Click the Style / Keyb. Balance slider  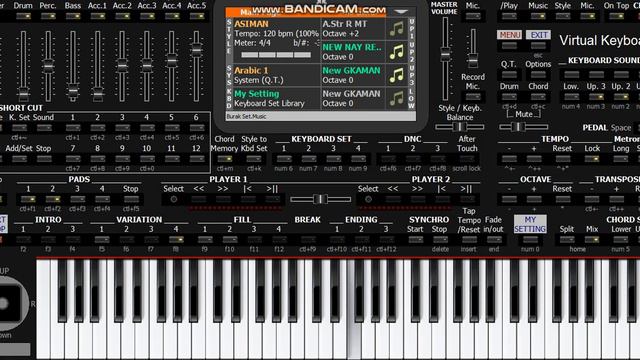pyautogui.click(x=460, y=127)
